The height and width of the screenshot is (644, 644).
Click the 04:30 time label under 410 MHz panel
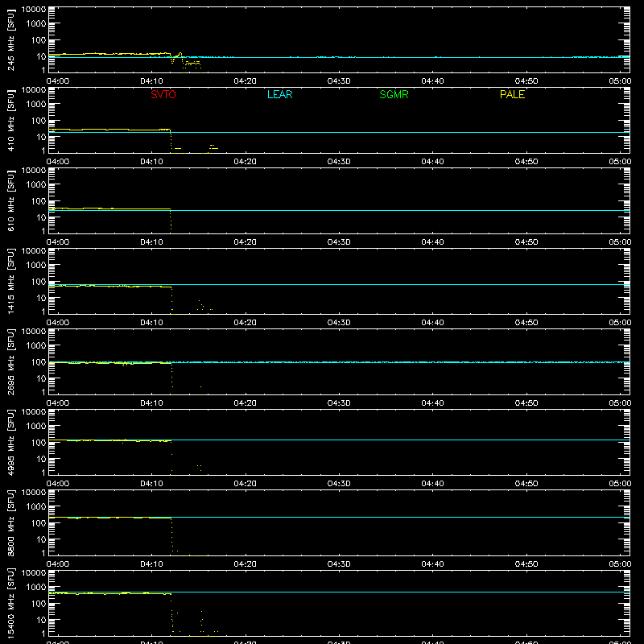[x=339, y=162]
